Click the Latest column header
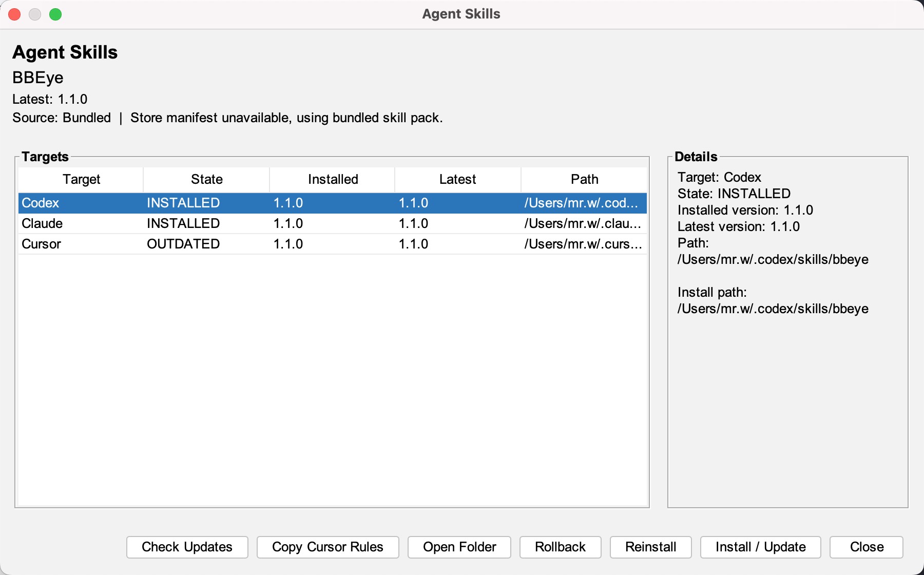 (457, 179)
